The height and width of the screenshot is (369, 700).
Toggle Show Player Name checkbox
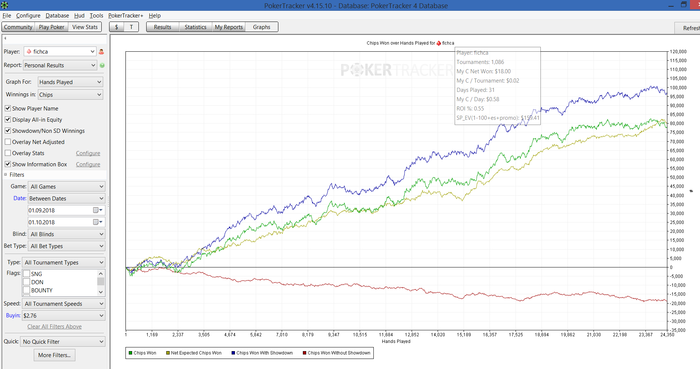tap(8, 108)
